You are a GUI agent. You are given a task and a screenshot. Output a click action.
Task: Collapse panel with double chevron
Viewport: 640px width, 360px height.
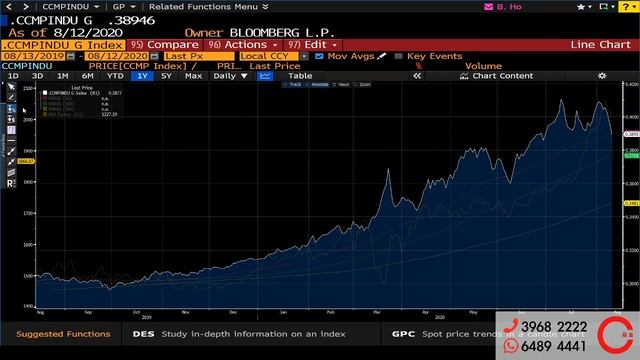tap(417, 76)
